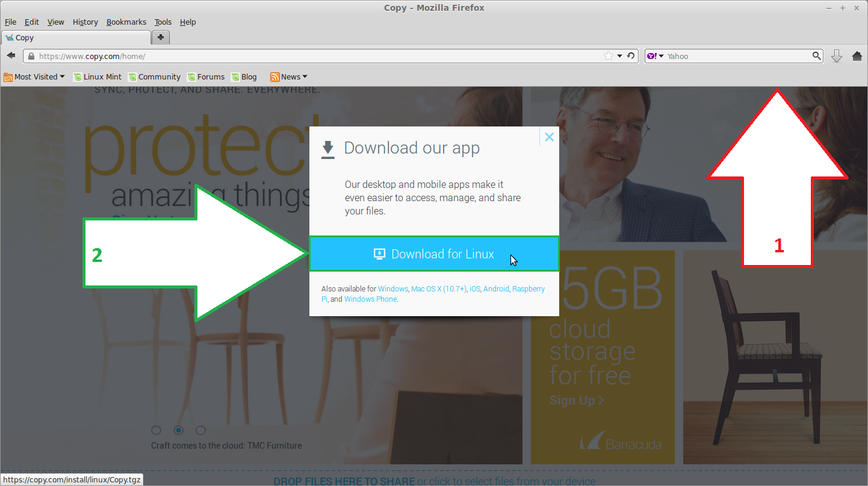Screen dimensions: 868x486
Task: Click the search magnifier icon
Action: pyautogui.click(x=817, y=56)
